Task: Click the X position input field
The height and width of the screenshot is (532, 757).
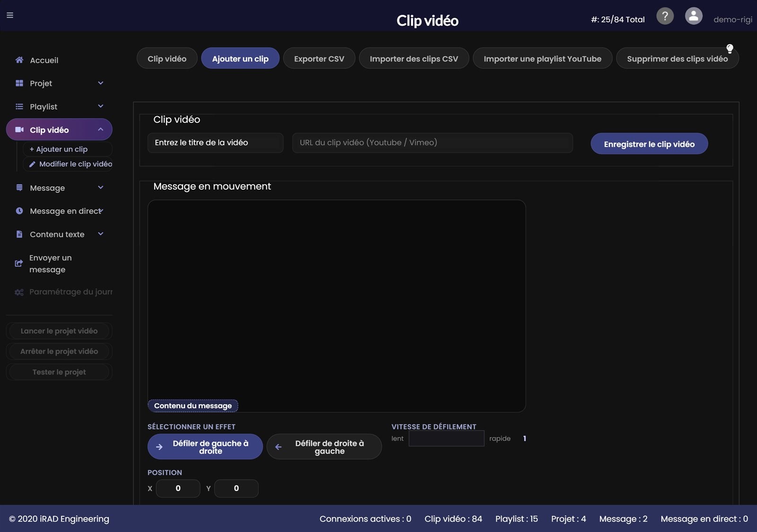Action: pos(178,488)
